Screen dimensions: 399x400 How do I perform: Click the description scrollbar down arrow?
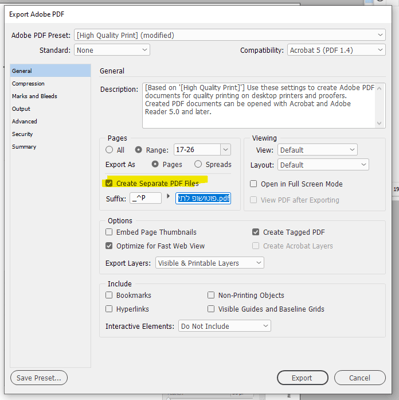click(x=379, y=123)
